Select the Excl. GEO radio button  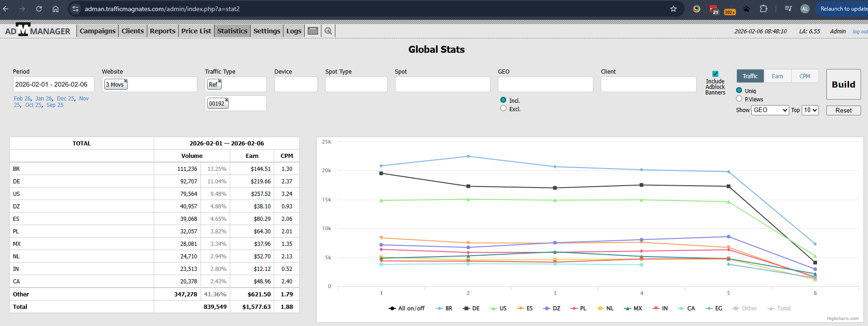pyautogui.click(x=503, y=109)
